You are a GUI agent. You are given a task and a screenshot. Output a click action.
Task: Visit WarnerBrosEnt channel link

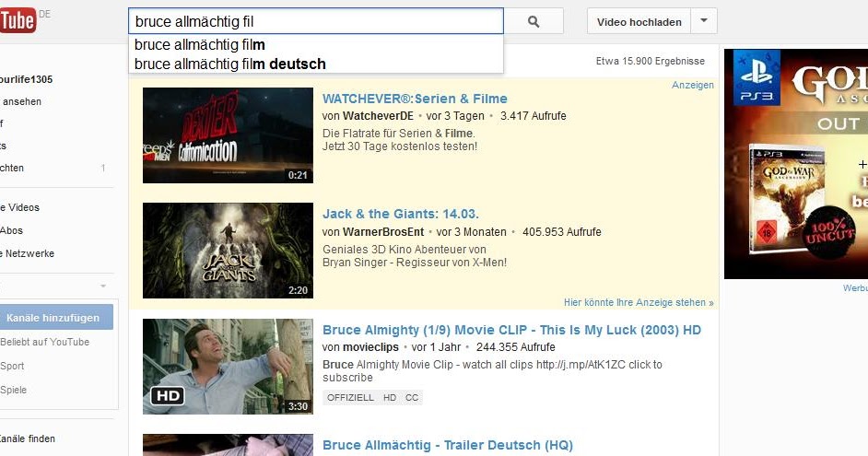click(x=383, y=232)
